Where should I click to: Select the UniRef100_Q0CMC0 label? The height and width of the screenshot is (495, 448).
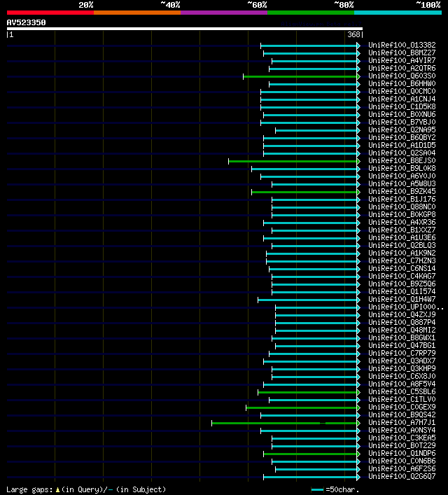[x=402, y=91]
